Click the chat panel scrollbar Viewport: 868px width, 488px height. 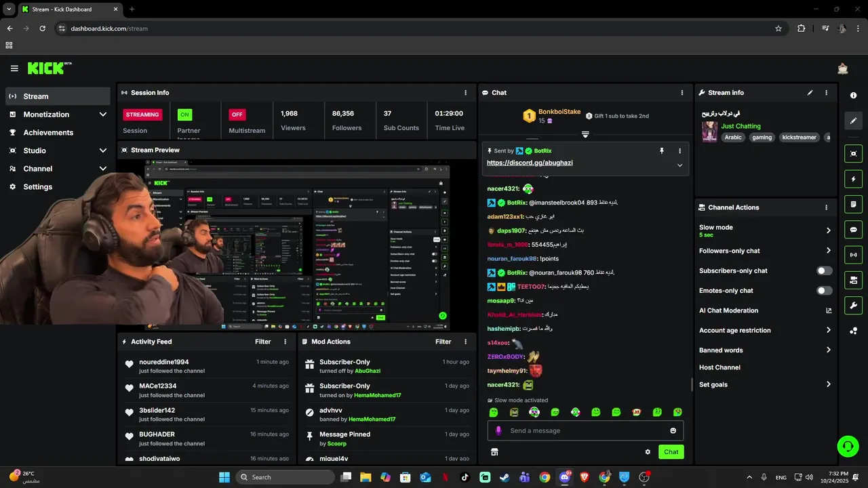point(691,384)
